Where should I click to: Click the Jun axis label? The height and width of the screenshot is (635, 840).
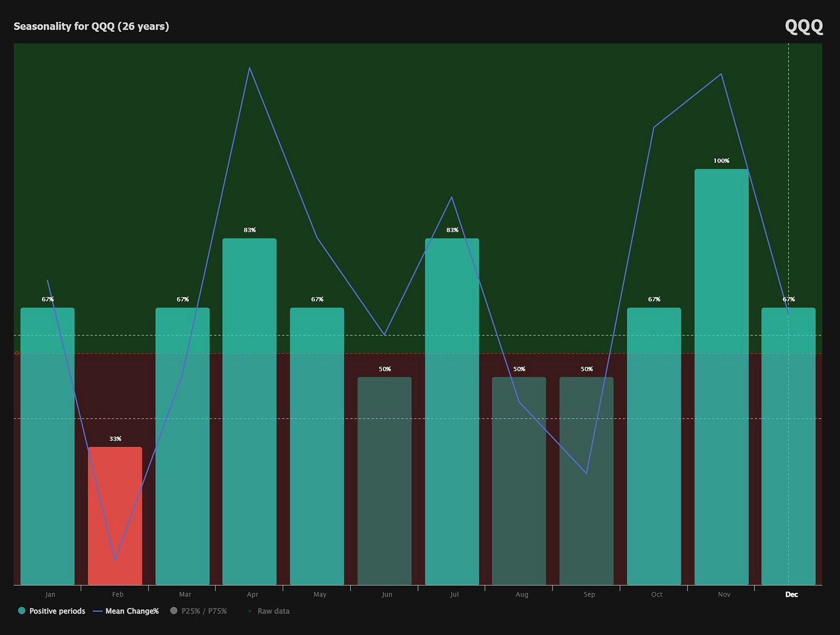coord(387,594)
